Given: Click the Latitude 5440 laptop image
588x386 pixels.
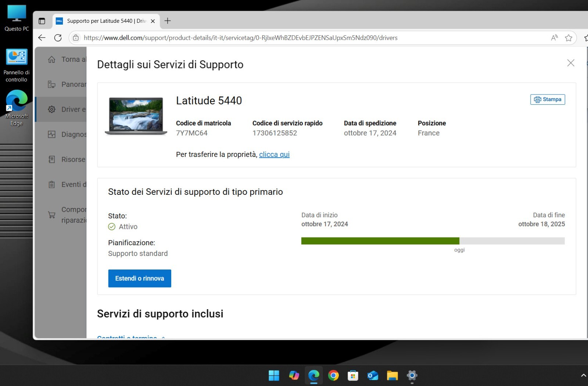Looking at the screenshot, I should click(x=136, y=116).
